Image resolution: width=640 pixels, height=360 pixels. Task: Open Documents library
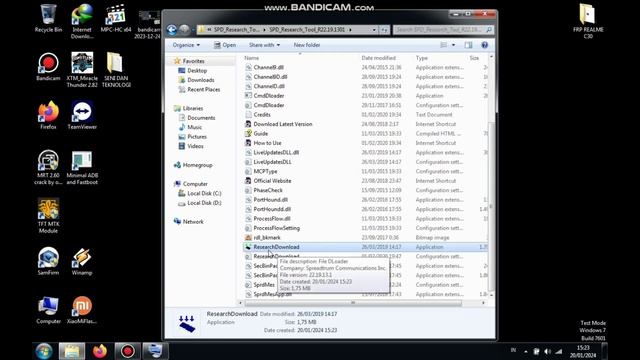201,118
